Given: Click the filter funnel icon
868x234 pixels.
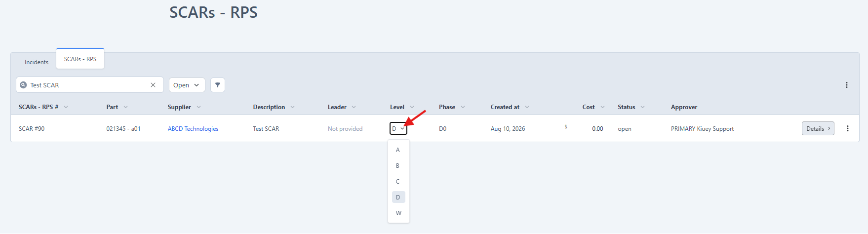Looking at the screenshot, I should (x=218, y=85).
